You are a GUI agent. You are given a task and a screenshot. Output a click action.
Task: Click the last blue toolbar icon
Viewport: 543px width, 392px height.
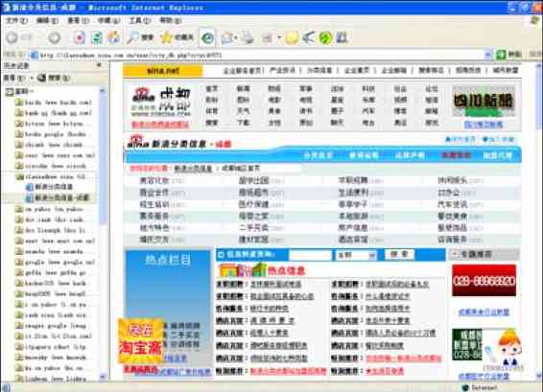[342, 37]
